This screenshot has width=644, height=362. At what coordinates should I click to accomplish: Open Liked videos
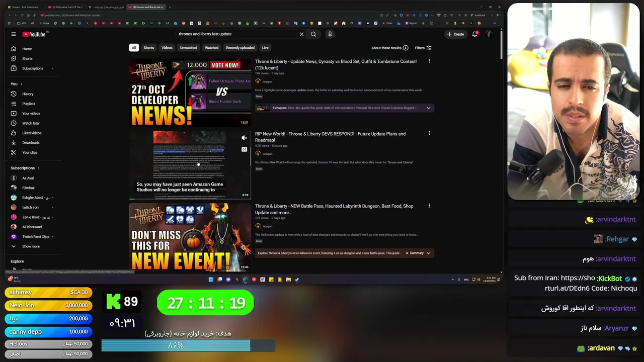32,133
